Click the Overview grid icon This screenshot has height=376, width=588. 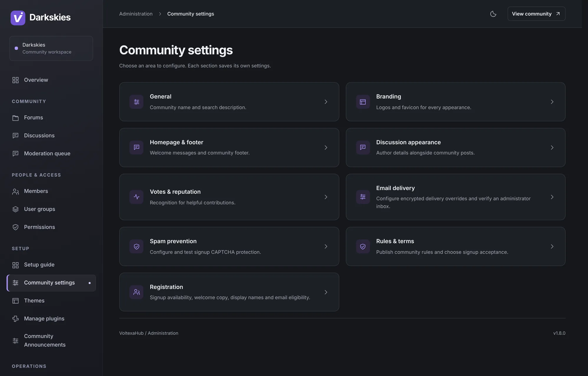pos(16,80)
